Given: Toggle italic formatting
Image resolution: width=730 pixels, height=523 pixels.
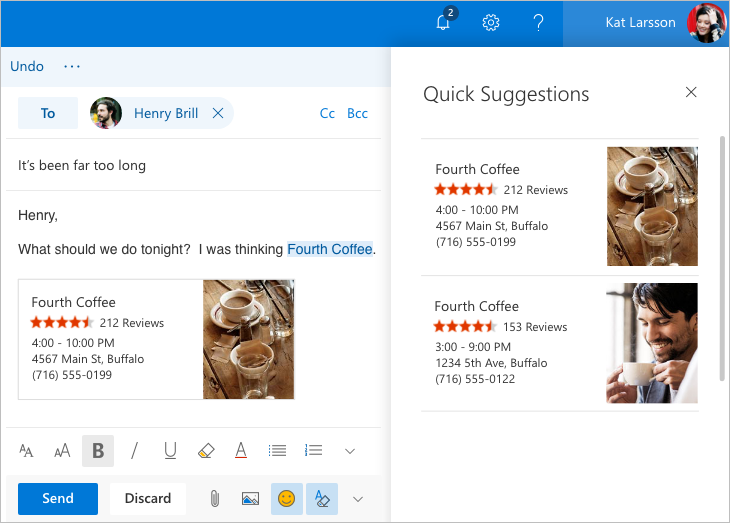Looking at the screenshot, I should pos(134,451).
